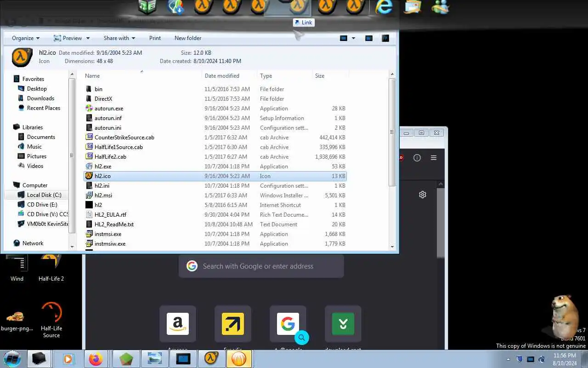Open the Videos library
The height and width of the screenshot is (368, 588).
tap(35, 166)
